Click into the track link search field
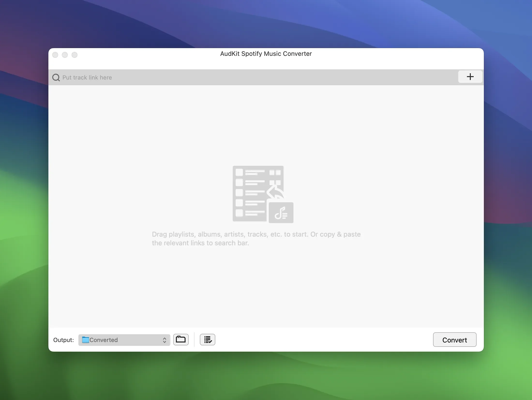The height and width of the screenshot is (400, 532). point(218,77)
